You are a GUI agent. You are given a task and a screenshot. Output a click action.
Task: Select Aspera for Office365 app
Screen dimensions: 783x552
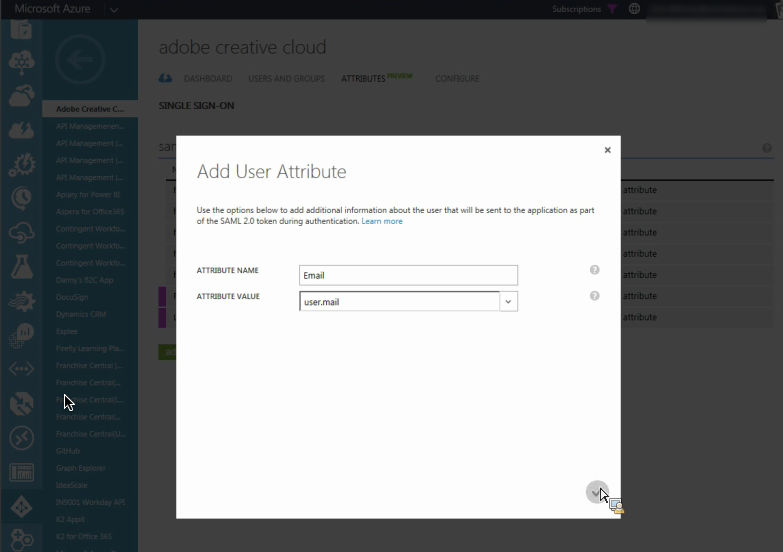pyautogui.click(x=90, y=211)
